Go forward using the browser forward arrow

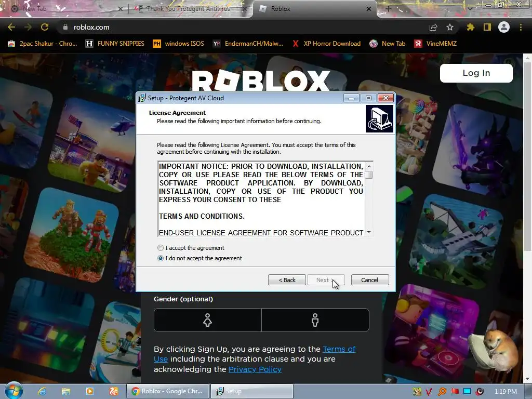28,27
